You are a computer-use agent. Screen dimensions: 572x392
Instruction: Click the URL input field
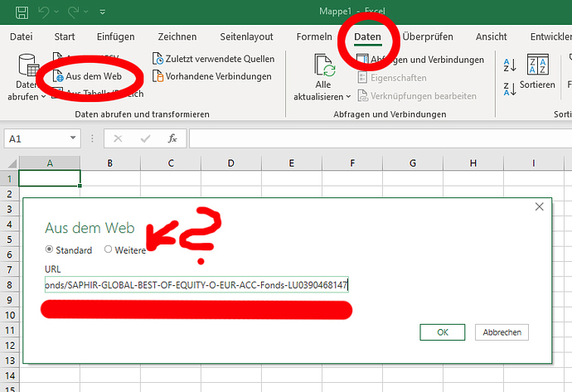click(196, 284)
